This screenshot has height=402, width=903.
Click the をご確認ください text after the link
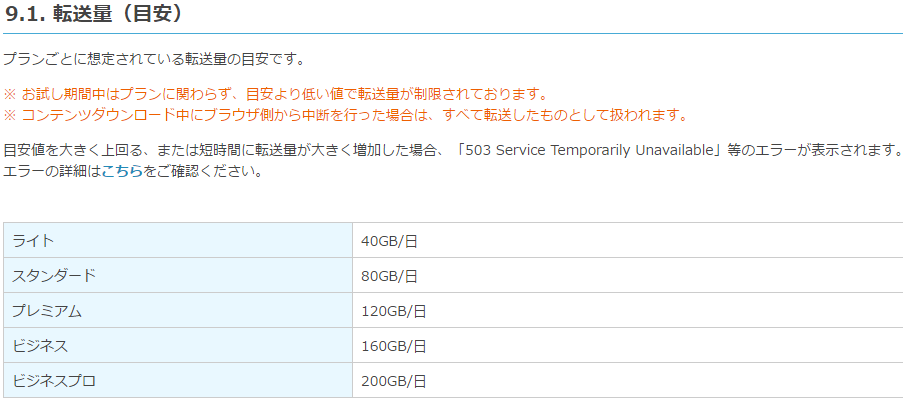(x=202, y=171)
